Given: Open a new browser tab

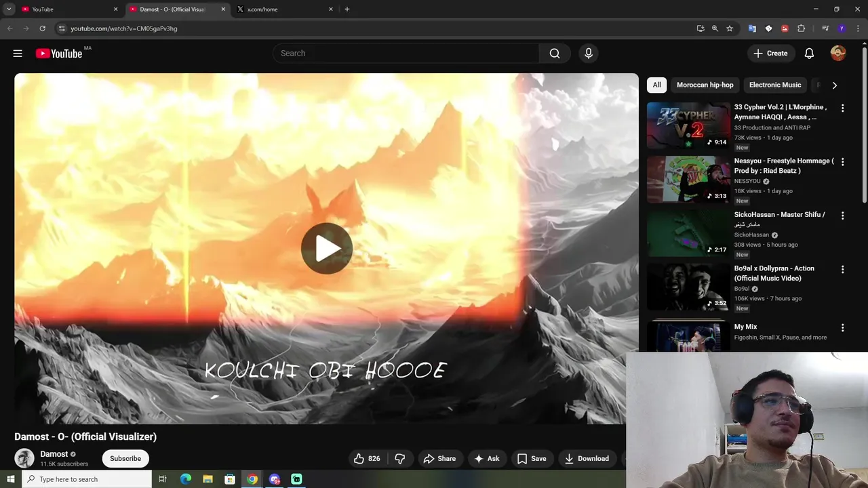Looking at the screenshot, I should [347, 9].
